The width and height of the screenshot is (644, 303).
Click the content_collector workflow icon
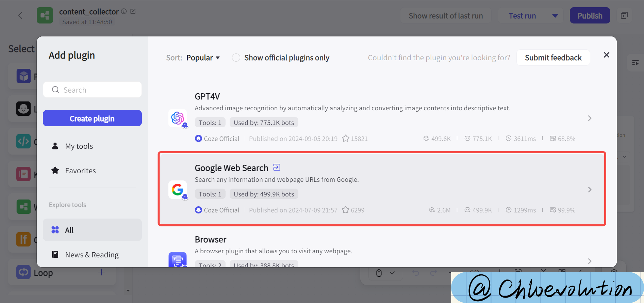pos(45,15)
